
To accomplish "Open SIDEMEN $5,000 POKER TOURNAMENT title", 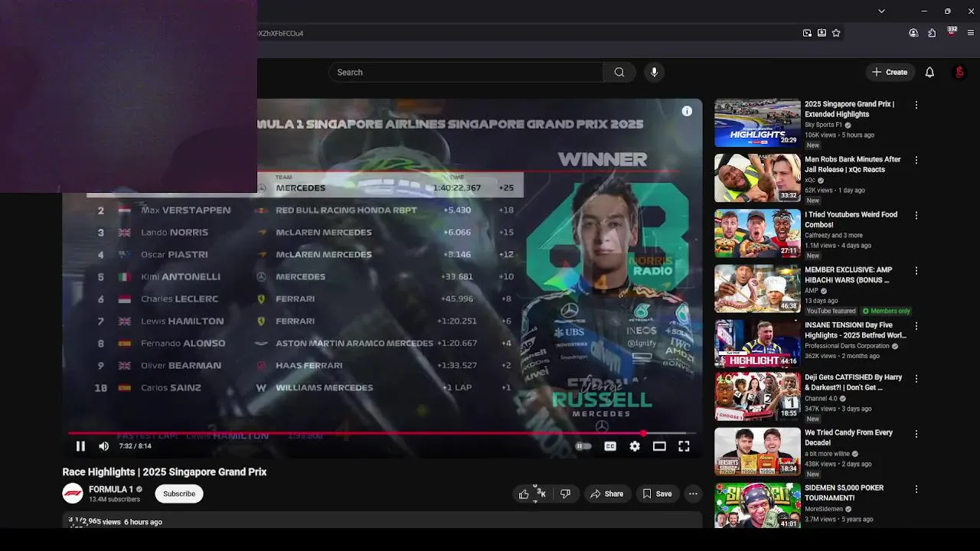I will pyautogui.click(x=844, y=493).
